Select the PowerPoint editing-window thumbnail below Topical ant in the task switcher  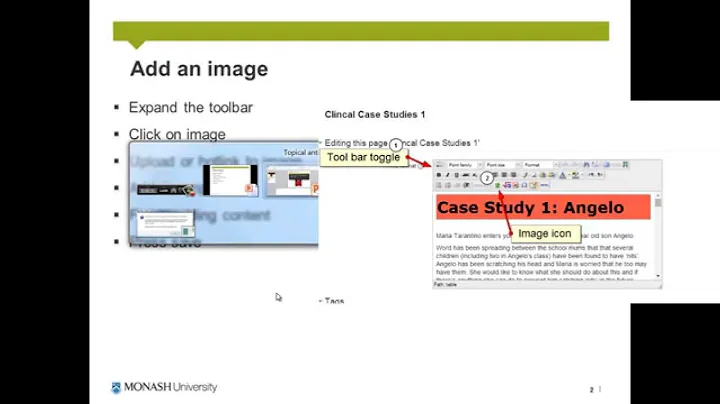click(x=292, y=181)
